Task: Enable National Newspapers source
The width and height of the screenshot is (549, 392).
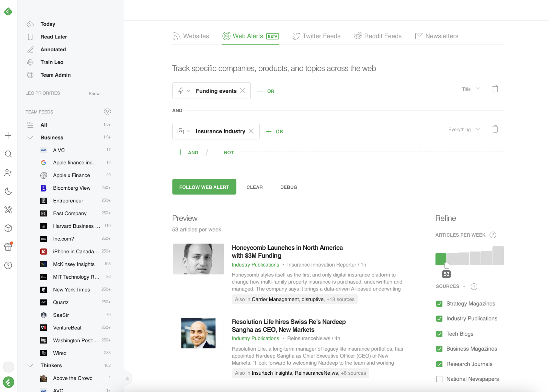Action: coord(439,379)
